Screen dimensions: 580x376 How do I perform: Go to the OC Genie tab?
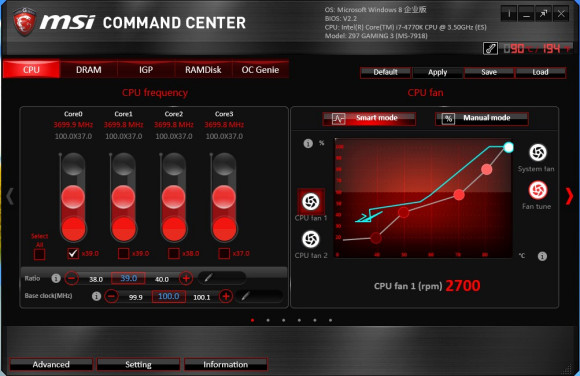point(260,70)
